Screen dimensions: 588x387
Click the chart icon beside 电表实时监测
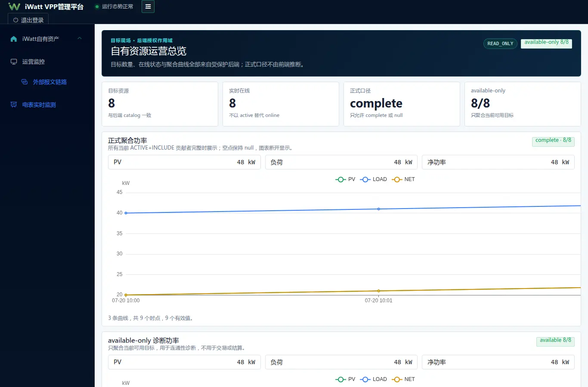14,104
